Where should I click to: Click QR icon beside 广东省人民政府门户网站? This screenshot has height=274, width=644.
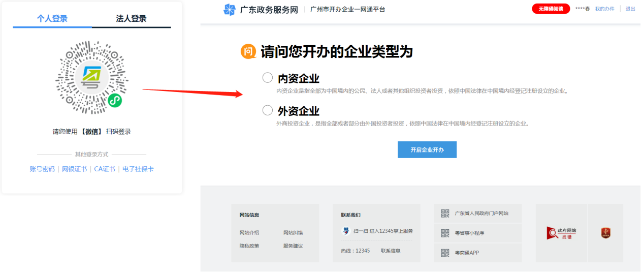[445, 214]
